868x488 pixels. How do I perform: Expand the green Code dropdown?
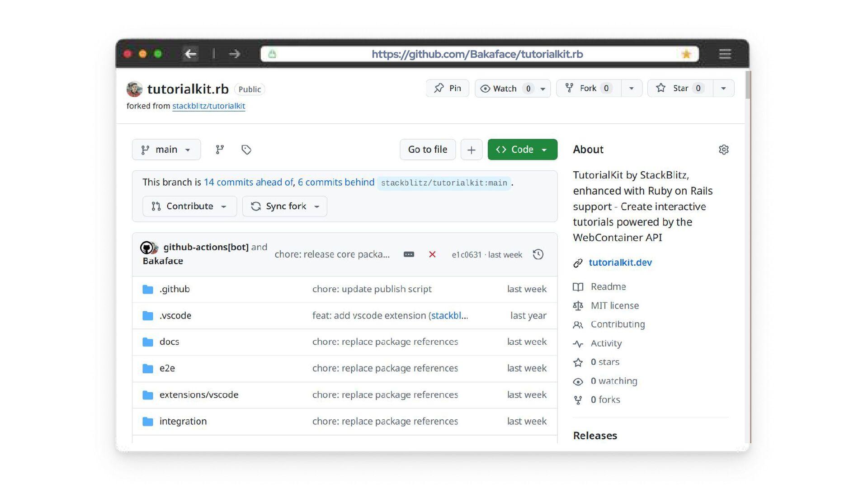point(522,150)
